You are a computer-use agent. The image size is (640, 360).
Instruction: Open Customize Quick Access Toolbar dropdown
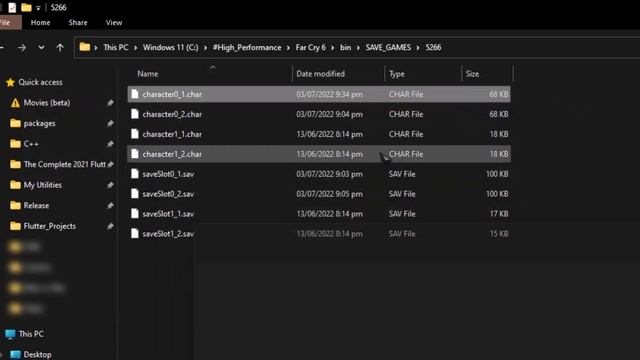tap(38, 8)
